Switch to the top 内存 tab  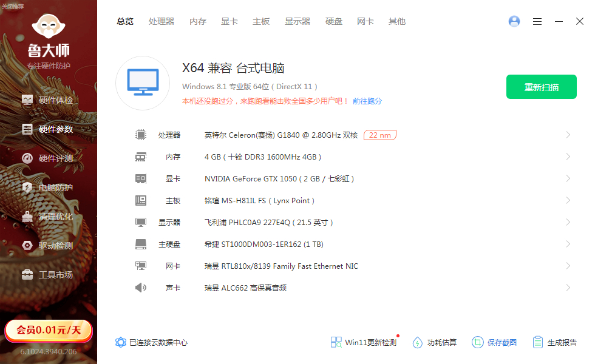coord(198,22)
